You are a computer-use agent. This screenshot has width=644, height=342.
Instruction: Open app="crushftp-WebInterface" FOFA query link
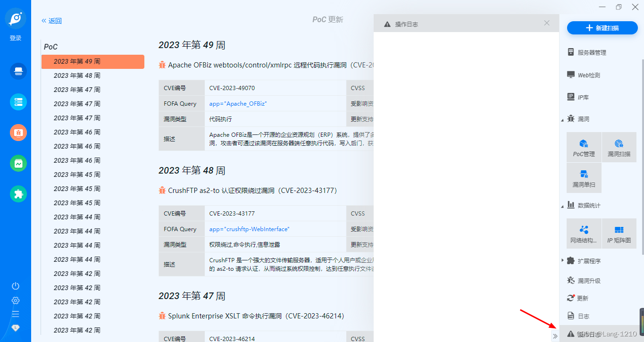coord(250,229)
